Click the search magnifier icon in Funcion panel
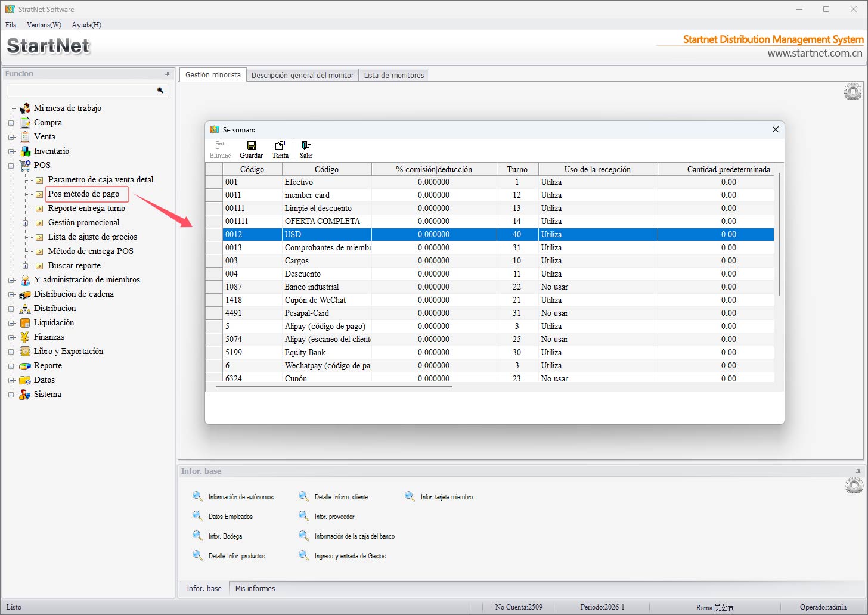Image resolution: width=868 pixels, height=615 pixels. pos(160,90)
